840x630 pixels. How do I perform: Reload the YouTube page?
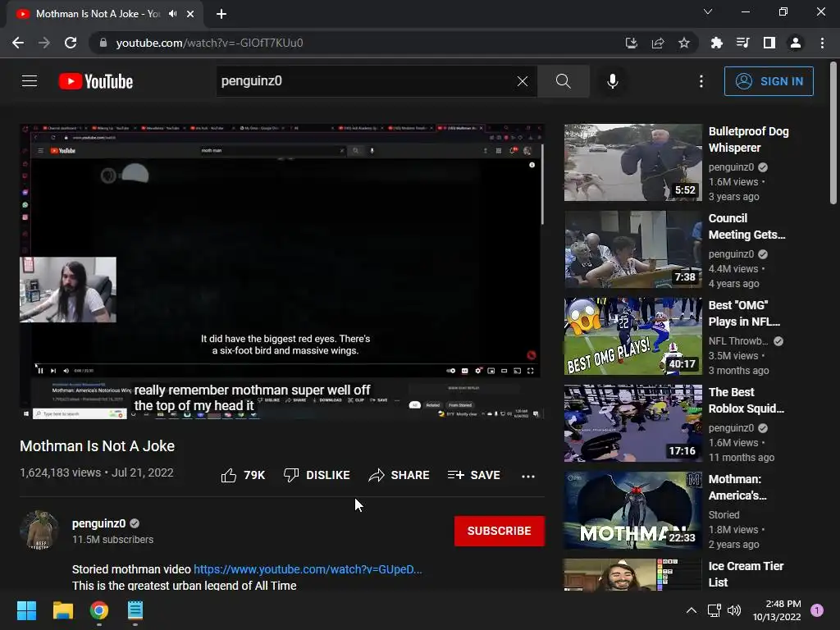click(x=71, y=43)
